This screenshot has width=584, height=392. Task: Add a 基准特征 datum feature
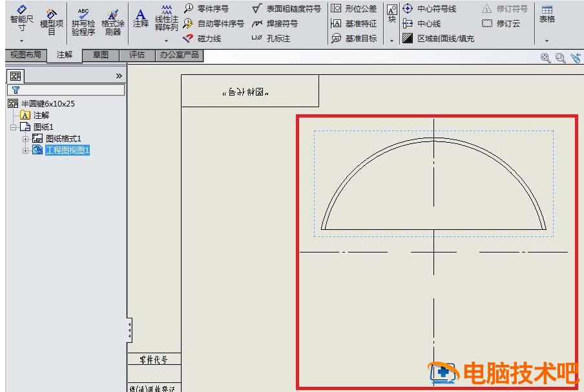tap(353, 23)
